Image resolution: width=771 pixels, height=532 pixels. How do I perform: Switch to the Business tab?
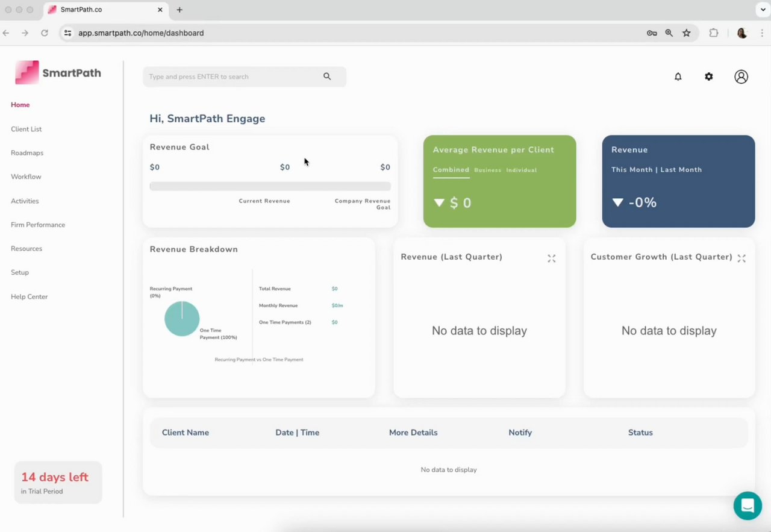click(x=487, y=171)
